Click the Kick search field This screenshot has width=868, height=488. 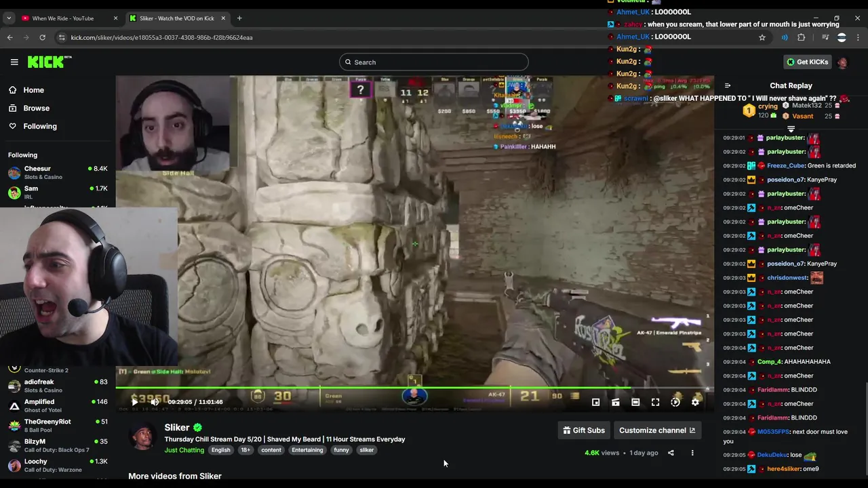[x=434, y=62]
